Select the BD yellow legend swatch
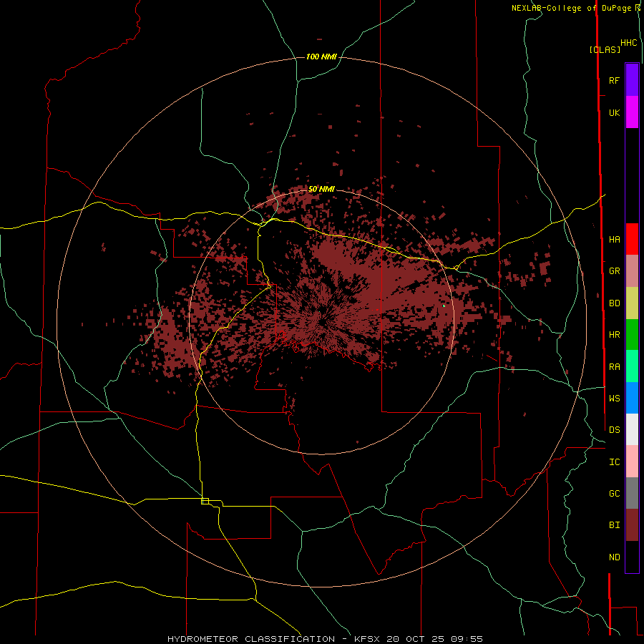 pyautogui.click(x=632, y=303)
